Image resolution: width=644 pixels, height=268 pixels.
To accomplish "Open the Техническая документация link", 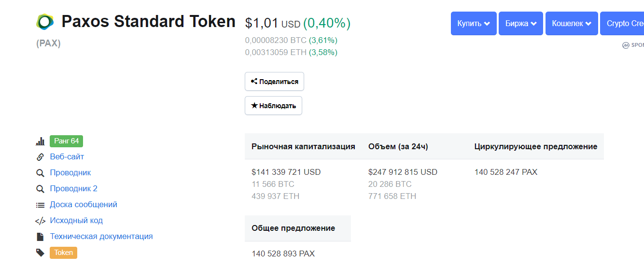I will point(101,237).
